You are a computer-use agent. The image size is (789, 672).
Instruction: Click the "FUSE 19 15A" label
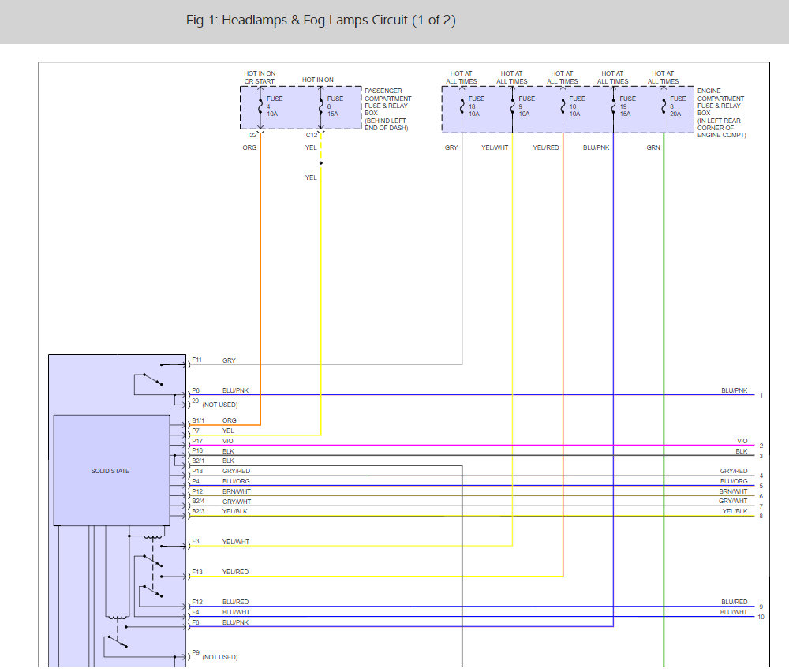[x=627, y=106]
